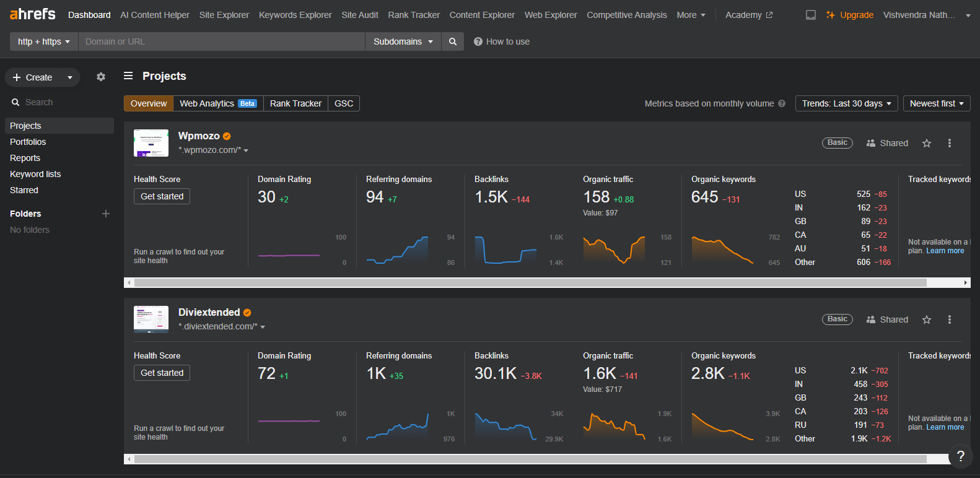Open Site Audit
This screenshot has width=980, height=478.
coord(360,15)
